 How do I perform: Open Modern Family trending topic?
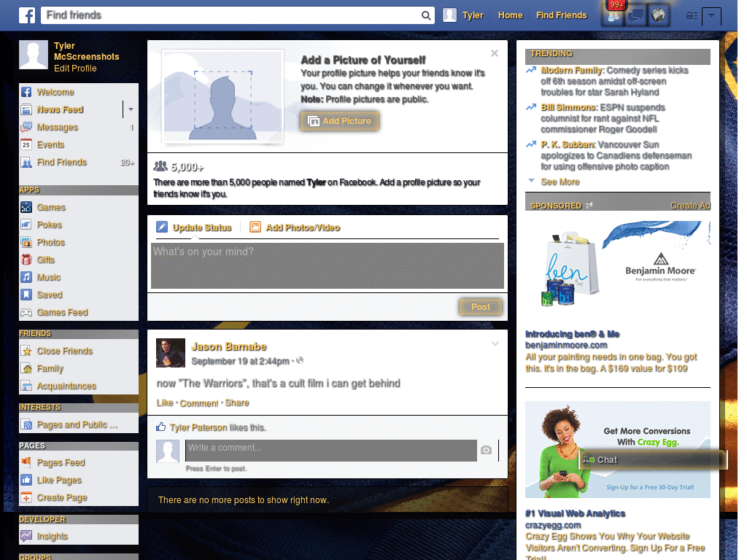tap(572, 71)
